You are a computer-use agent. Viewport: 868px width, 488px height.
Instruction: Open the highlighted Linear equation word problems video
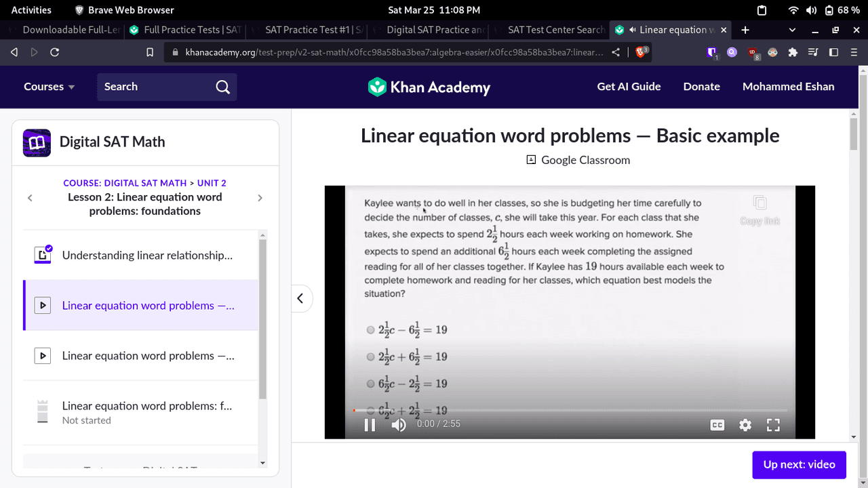(141, 306)
